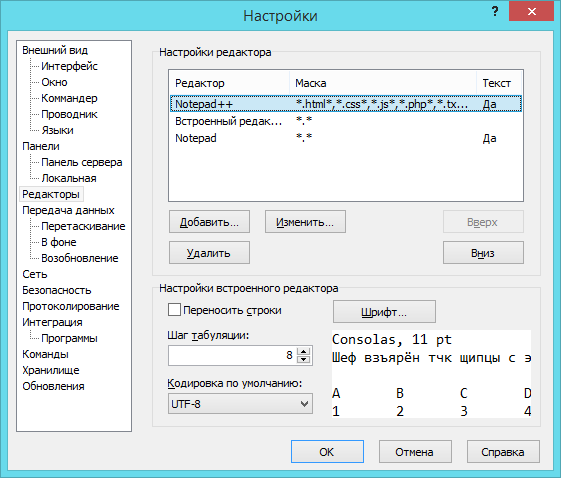561x478 pixels.
Task: Open the Языки settings page
Action: (58, 130)
